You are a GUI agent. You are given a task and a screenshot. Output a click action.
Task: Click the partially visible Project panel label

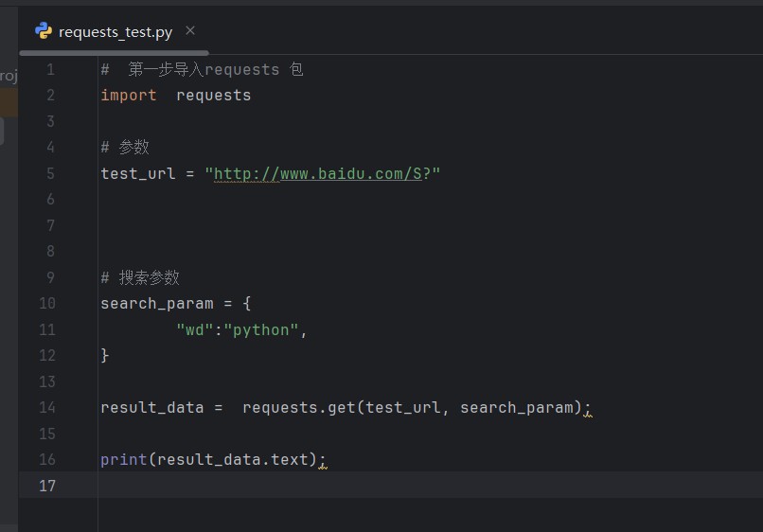[x=9, y=76]
